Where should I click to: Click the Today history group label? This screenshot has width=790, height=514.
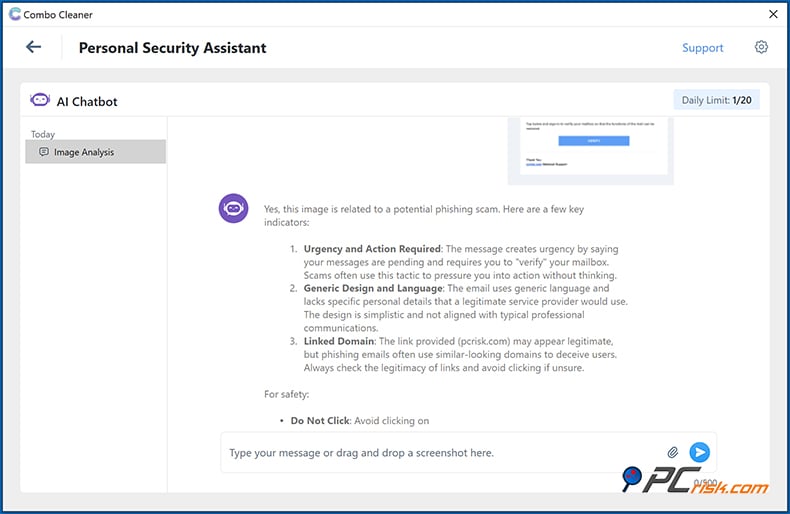43,134
